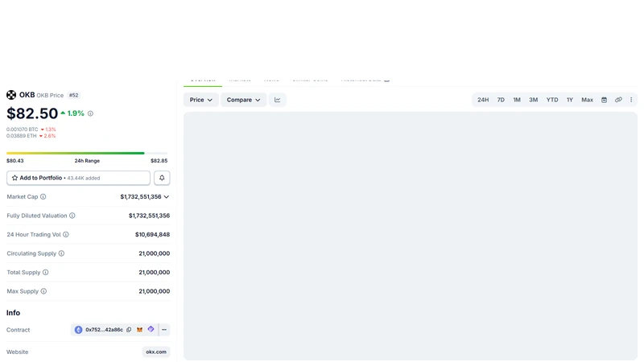Click the $80.43 range low value
644x362 pixels.
pos(15,161)
